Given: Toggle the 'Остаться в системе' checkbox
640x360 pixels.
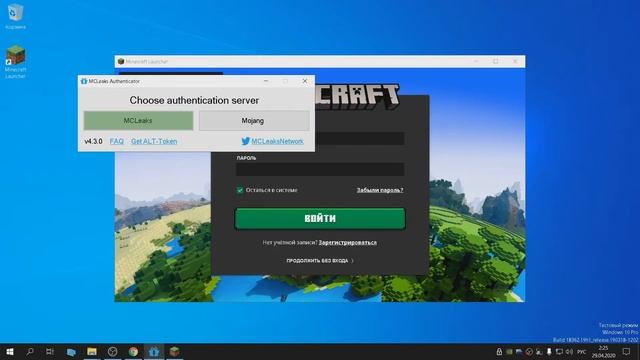Looking at the screenshot, I should click(x=240, y=190).
